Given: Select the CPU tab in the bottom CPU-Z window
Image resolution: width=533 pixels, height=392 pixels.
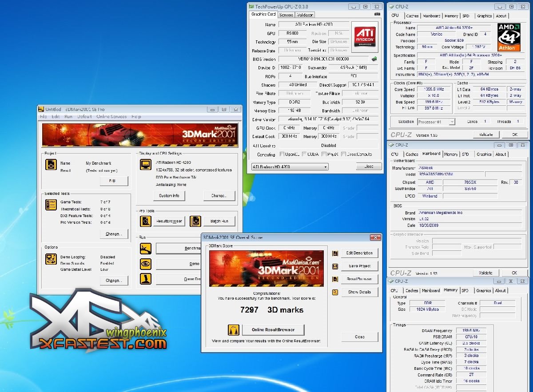Looking at the screenshot, I should (x=394, y=290).
